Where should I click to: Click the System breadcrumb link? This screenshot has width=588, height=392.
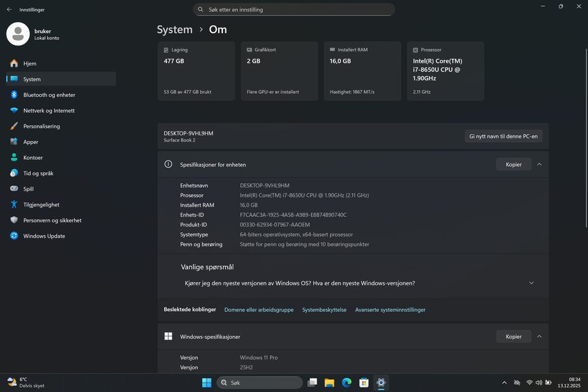(175, 29)
